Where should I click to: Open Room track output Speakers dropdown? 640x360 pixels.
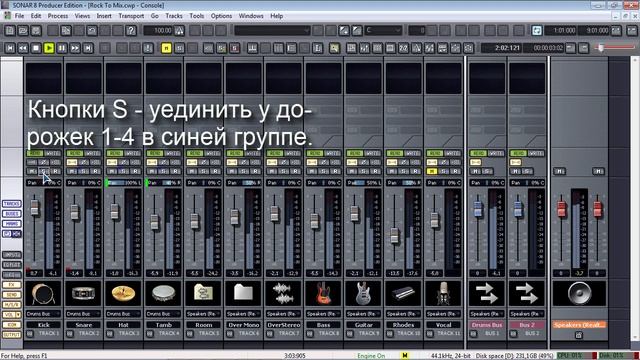coord(203,314)
